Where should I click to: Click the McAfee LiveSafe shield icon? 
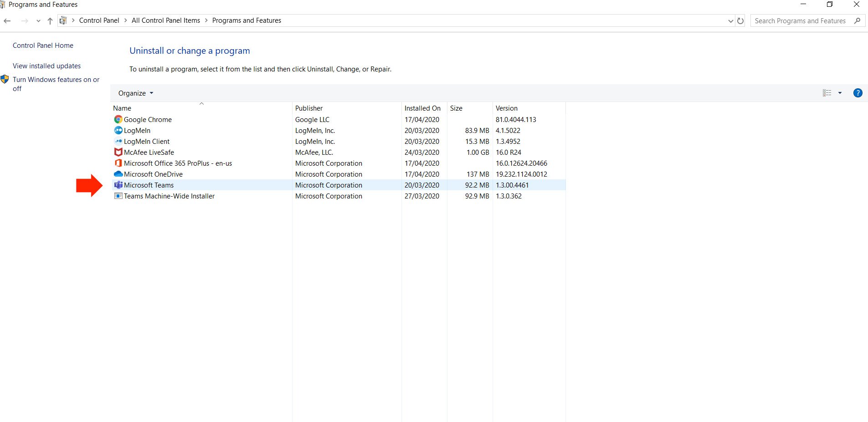118,152
